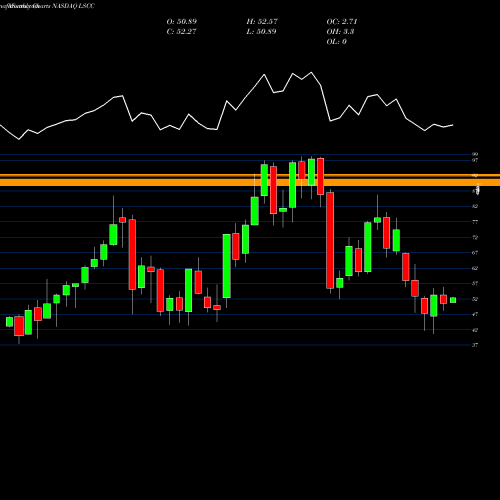Click the 99 price axis label

point(475,154)
